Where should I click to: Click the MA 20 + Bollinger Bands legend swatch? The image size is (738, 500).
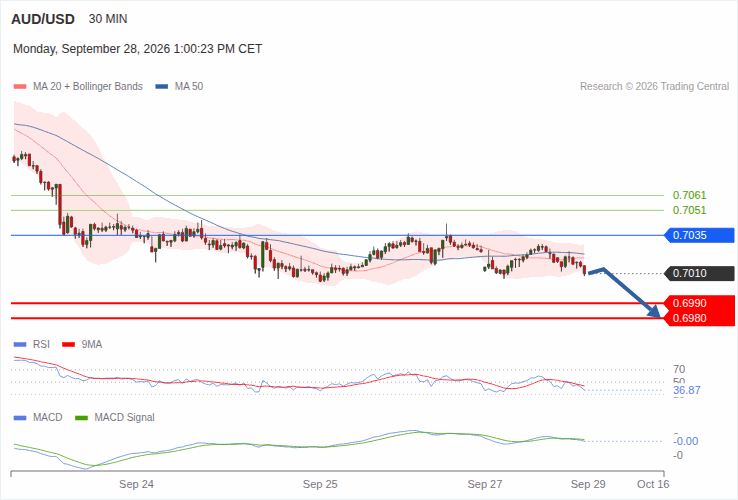coord(20,87)
